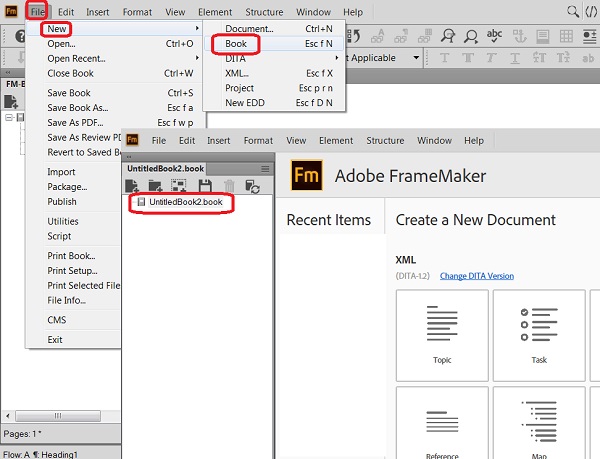The width and height of the screenshot is (600, 459).
Task: Choose Exit in the File menu
Action: [x=55, y=339]
